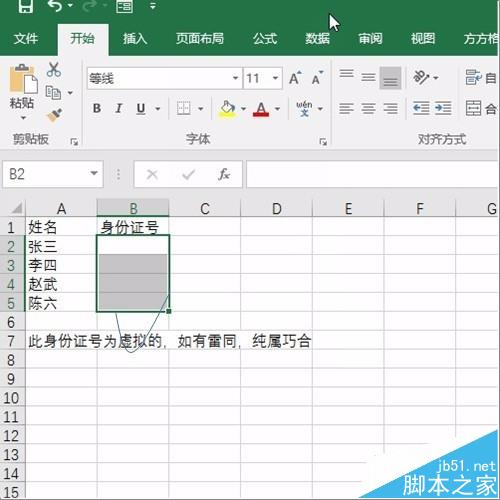Switch to the 插入 ribbon tab
Image resolution: width=500 pixels, height=500 pixels.
(135, 39)
